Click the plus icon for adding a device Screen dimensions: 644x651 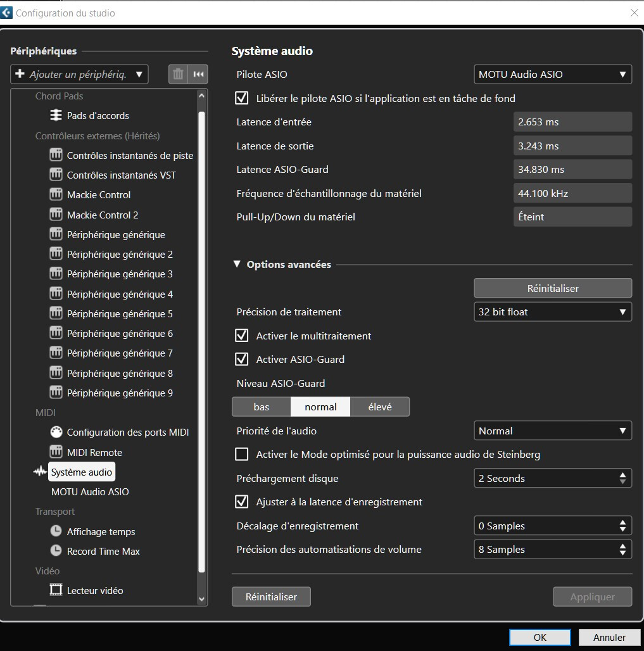[20, 74]
